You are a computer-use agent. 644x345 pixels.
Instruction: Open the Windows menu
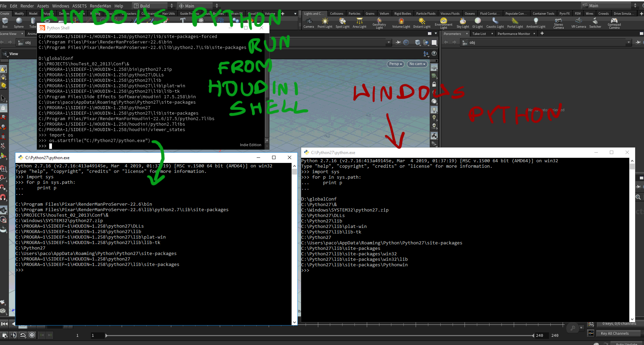(61, 6)
